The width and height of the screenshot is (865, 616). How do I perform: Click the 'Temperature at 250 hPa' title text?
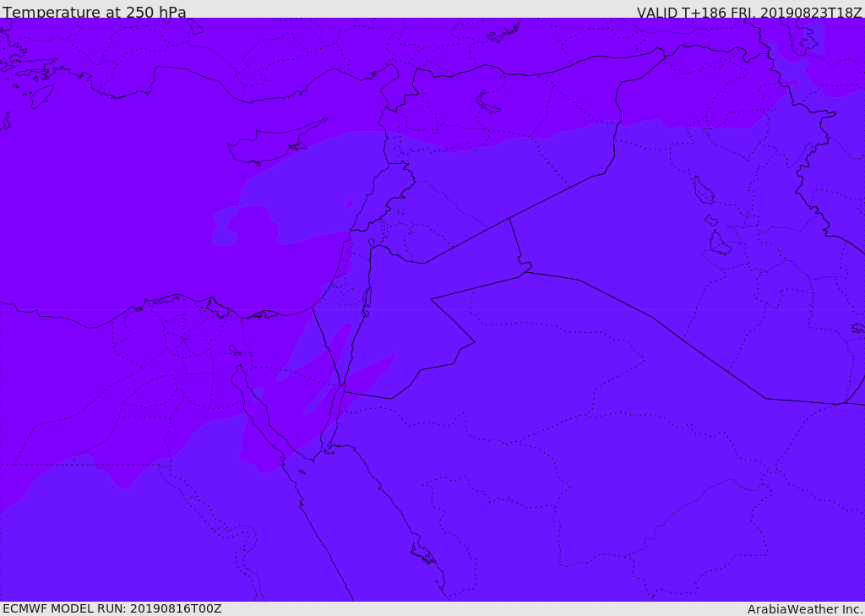tap(95, 12)
